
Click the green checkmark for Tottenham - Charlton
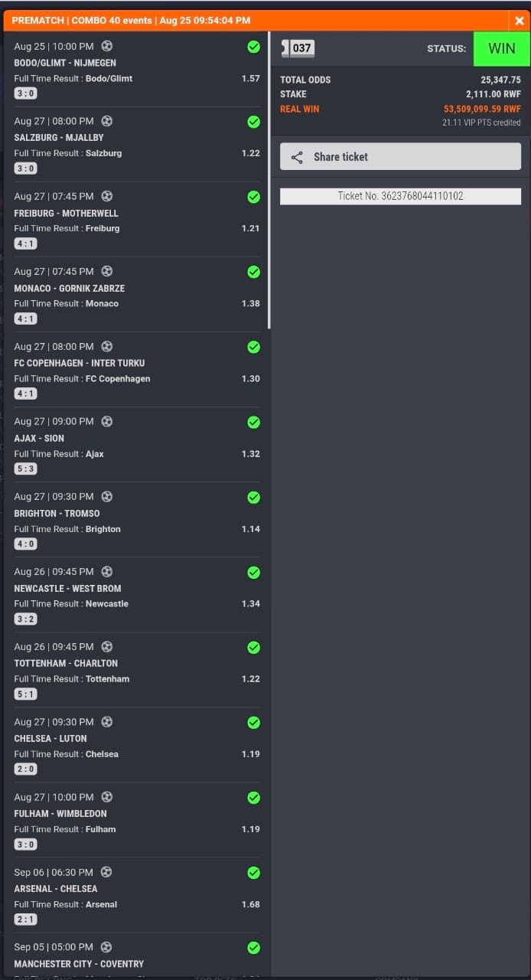tap(254, 648)
